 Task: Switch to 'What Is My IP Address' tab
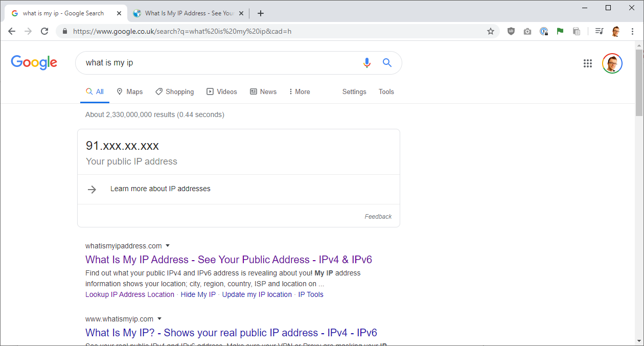188,13
